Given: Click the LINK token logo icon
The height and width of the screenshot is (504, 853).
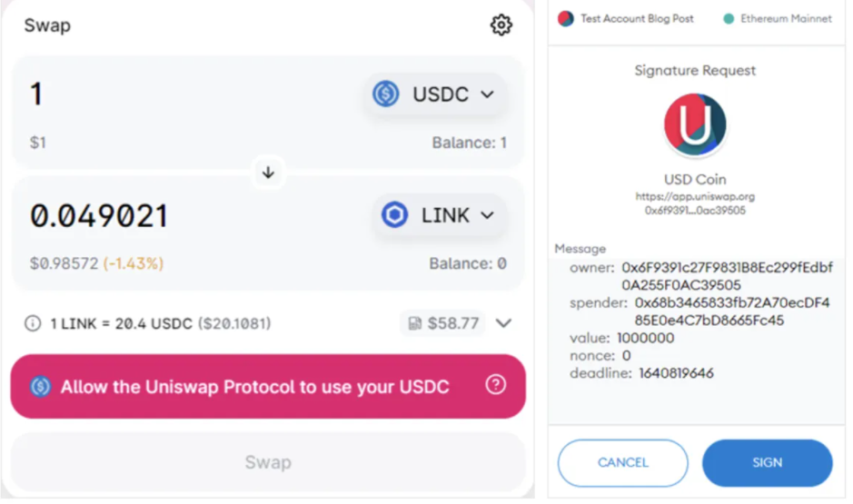Looking at the screenshot, I should [394, 214].
